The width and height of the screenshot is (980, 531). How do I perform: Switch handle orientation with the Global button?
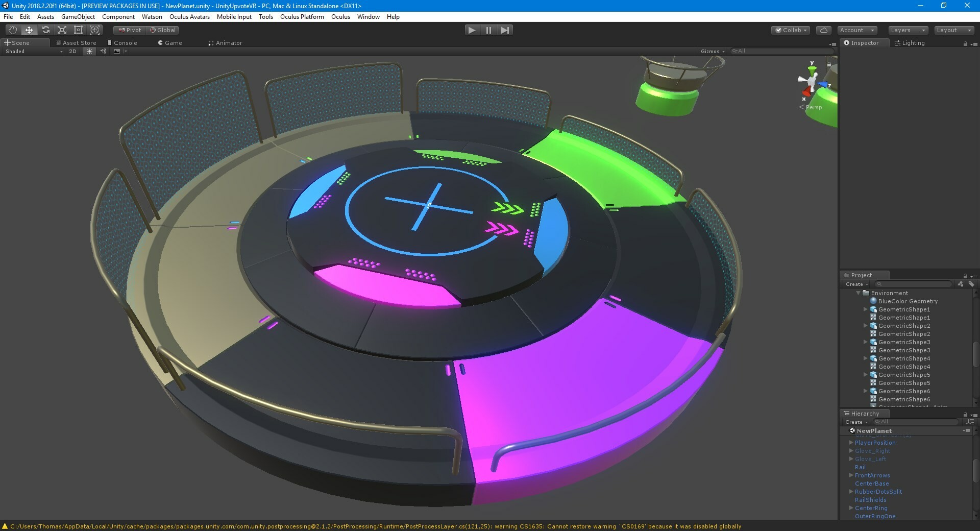(x=162, y=30)
